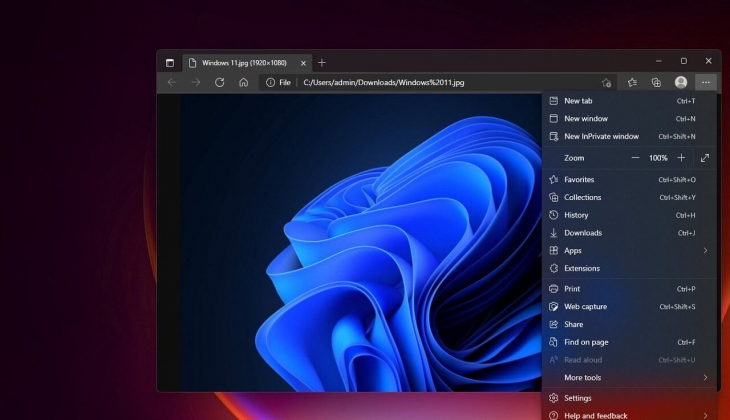Decrease zoom with minus button

pyautogui.click(x=635, y=158)
